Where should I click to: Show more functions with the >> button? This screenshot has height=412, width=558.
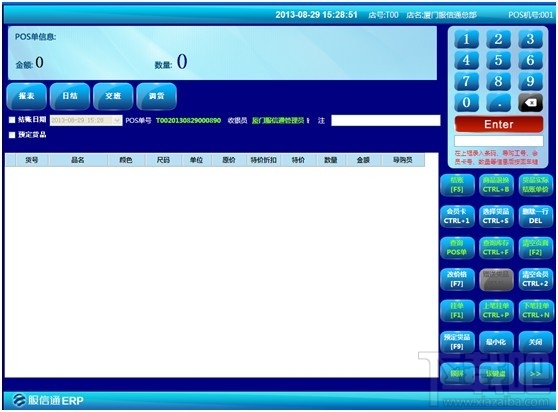[535, 374]
